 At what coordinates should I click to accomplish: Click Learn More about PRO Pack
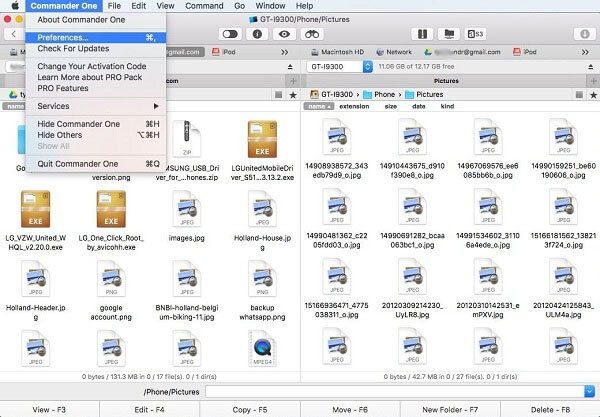pos(96,77)
